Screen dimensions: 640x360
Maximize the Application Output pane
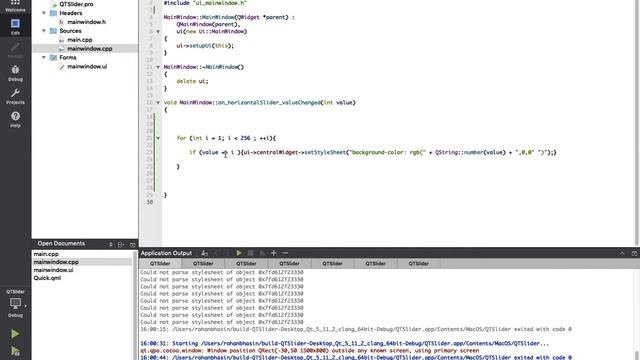click(x=634, y=253)
